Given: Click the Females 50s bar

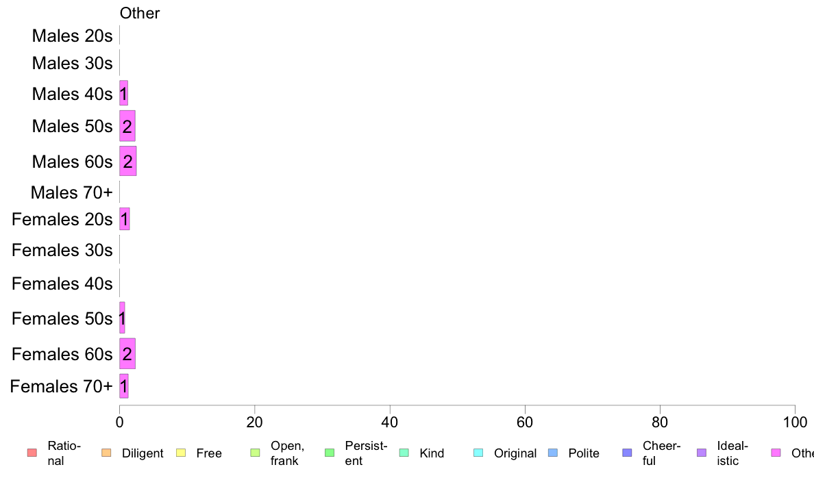Looking at the screenshot, I should pyautogui.click(x=122, y=318).
